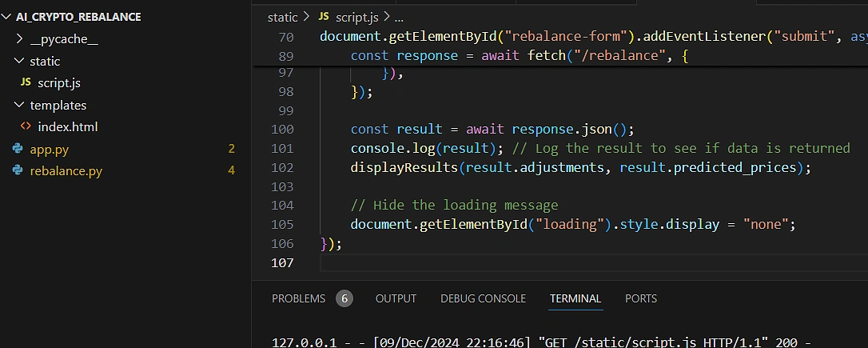Switch to the OUTPUT panel tab

(396, 298)
